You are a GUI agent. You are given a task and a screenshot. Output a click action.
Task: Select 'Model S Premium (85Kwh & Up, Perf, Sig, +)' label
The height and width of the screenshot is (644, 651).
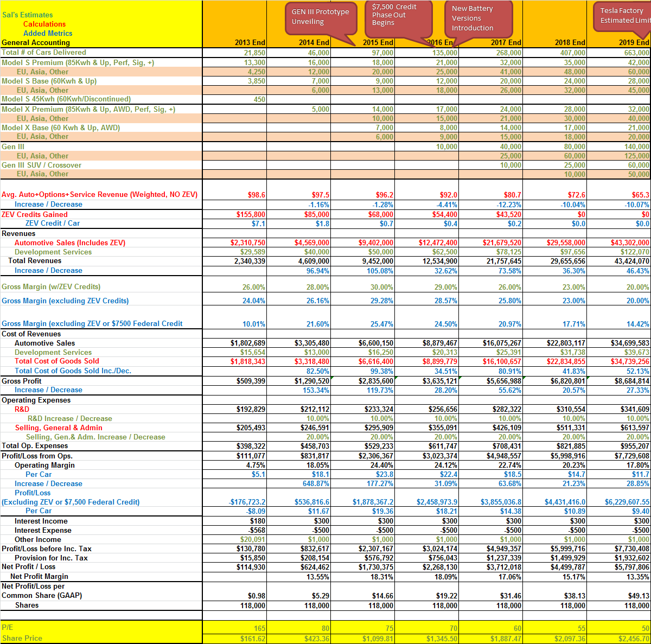click(x=78, y=62)
